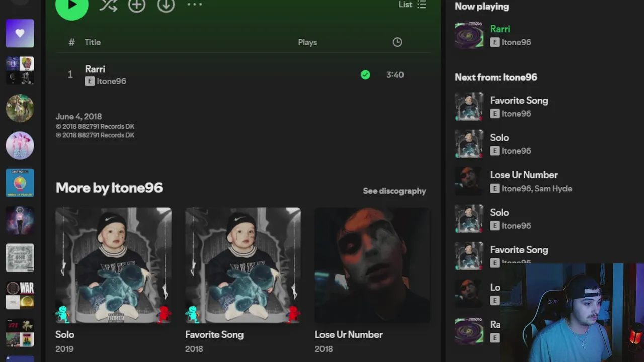Image resolution: width=644 pixels, height=362 pixels.
Task: Click the # column header
Action: click(x=71, y=42)
